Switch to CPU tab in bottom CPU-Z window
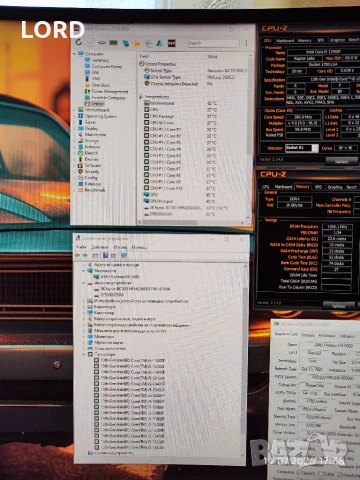The height and width of the screenshot is (480, 360). [266, 187]
